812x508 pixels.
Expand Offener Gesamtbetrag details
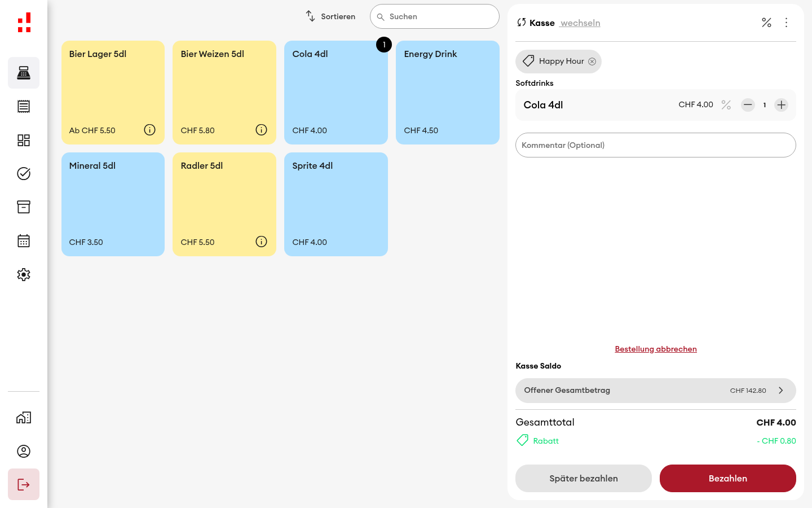[x=656, y=391]
